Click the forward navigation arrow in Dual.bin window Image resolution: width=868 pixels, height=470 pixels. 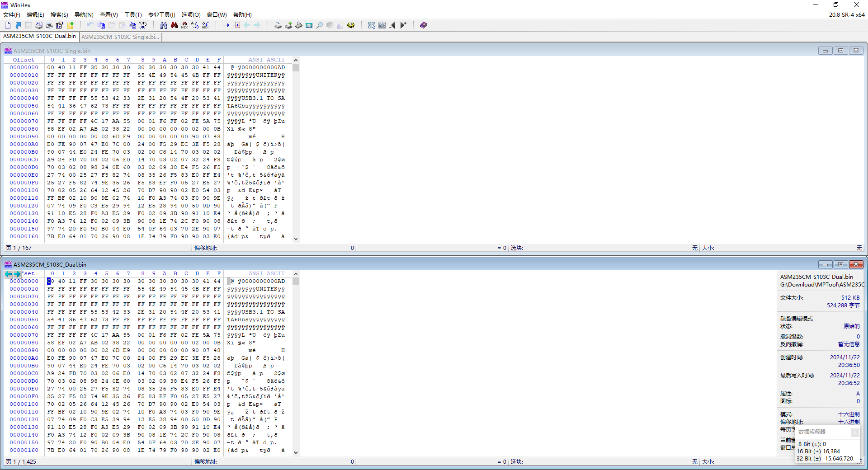pos(17,274)
